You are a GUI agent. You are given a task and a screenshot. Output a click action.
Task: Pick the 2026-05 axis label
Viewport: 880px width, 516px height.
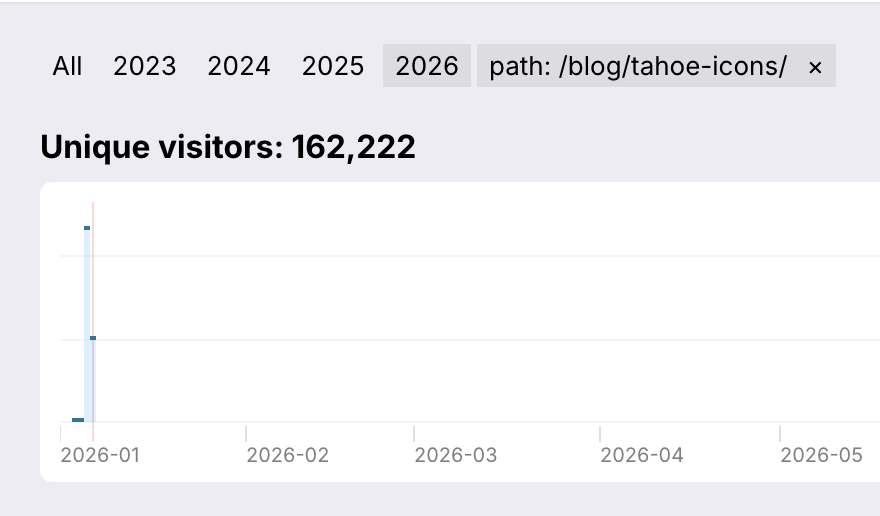(x=821, y=455)
